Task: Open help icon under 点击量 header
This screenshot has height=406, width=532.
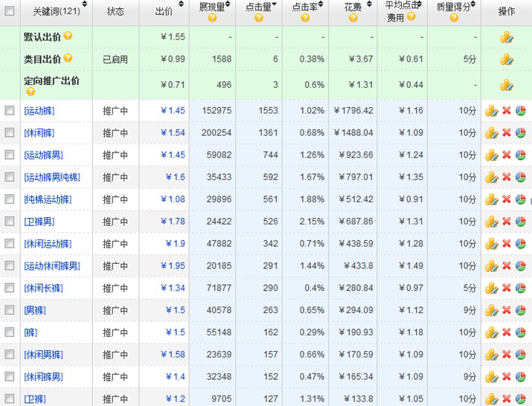Action: pos(258,18)
